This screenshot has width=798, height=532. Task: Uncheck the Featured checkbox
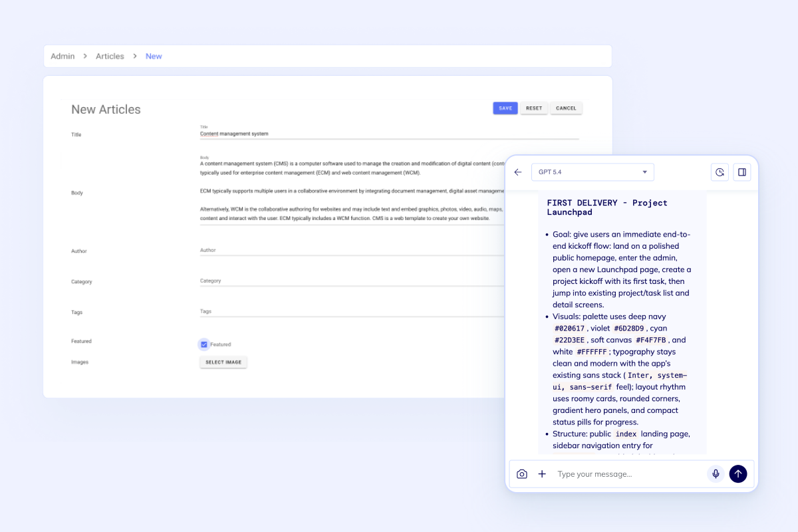point(203,344)
